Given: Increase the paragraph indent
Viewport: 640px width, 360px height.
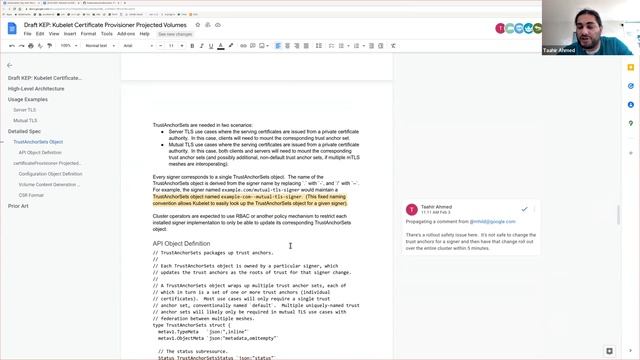Looking at the screenshot, I should coord(381,46).
